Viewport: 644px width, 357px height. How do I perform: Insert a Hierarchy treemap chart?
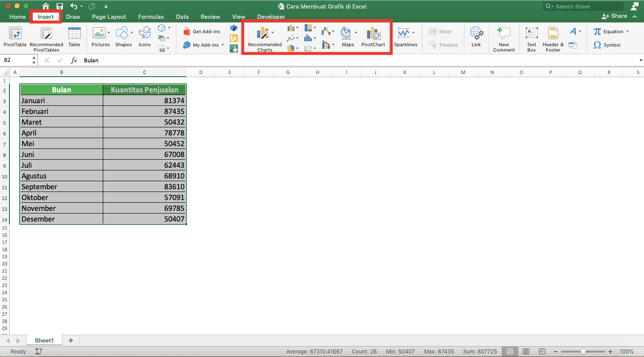[308, 28]
